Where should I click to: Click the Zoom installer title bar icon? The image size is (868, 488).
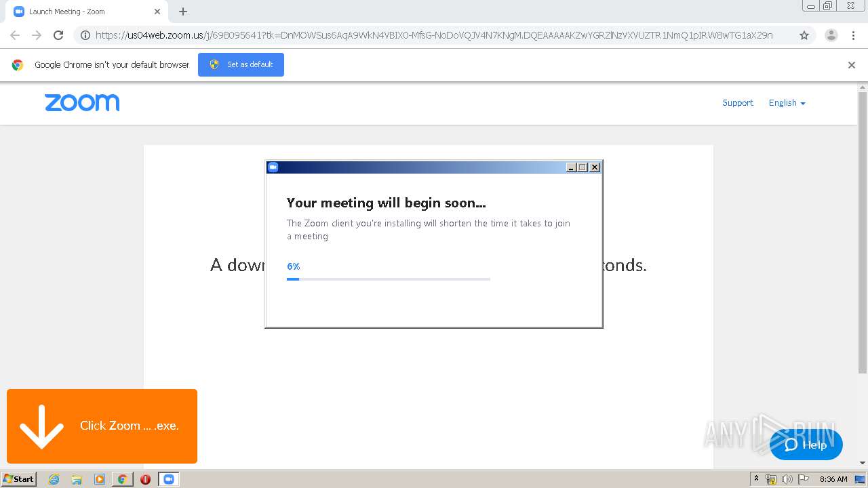pyautogui.click(x=273, y=167)
